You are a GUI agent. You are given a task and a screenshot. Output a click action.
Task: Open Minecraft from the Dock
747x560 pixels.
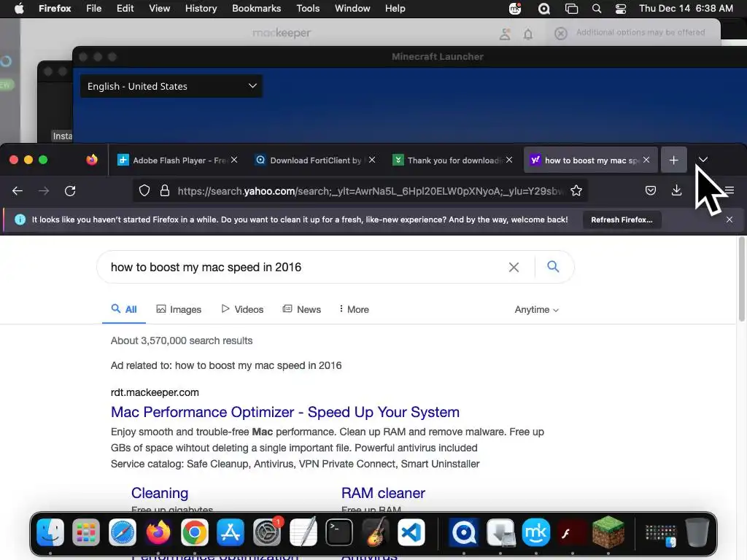tap(608, 532)
